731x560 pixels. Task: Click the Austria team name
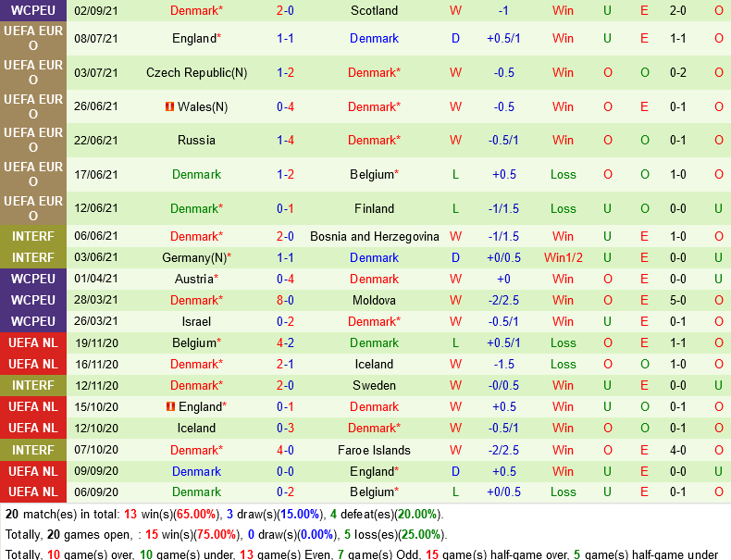196,279
